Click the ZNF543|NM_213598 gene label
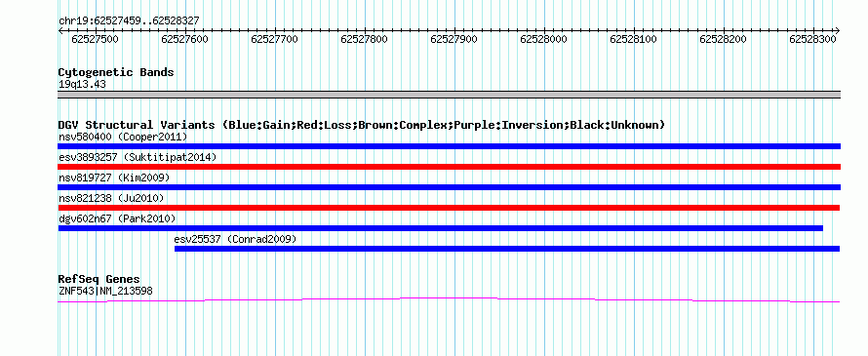 click(105, 291)
